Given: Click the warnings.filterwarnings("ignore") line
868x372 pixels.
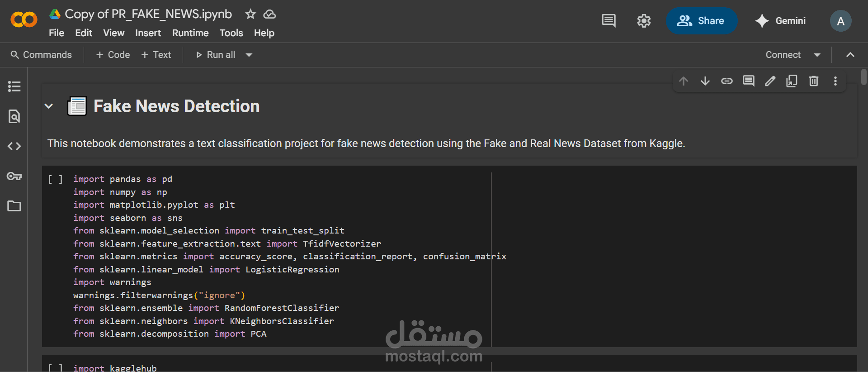Looking at the screenshot, I should coord(159,295).
